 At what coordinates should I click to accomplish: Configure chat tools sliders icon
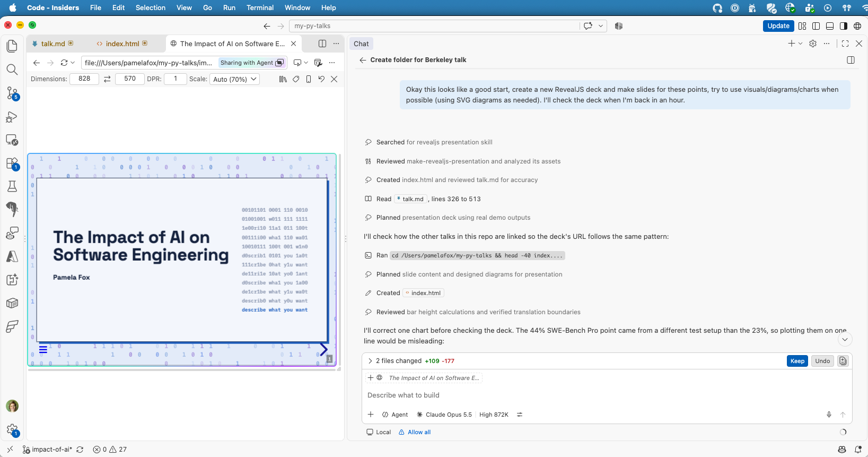pos(520,415)
